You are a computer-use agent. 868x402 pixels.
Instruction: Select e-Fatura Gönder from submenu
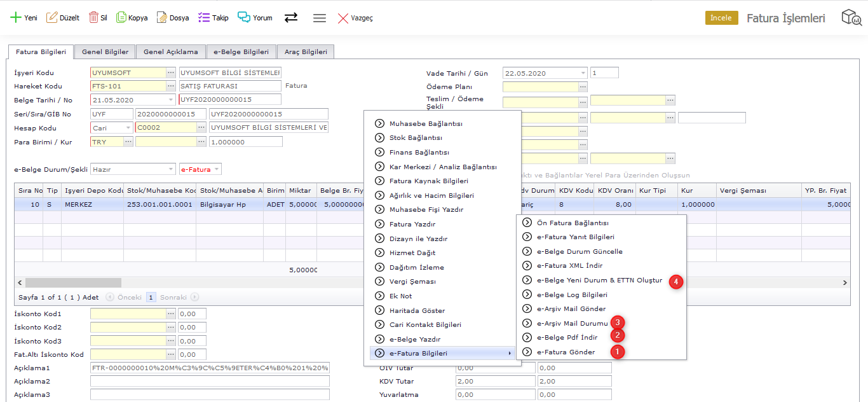[x=566, y=352]
